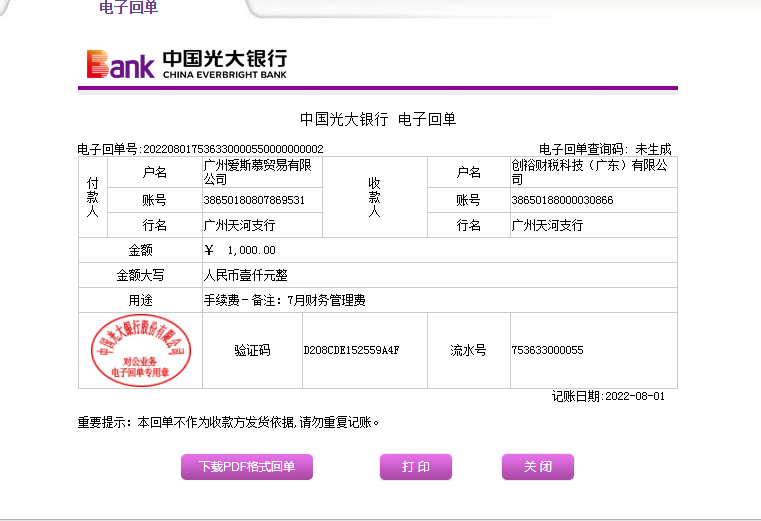761x521 pixels.
Task: Select verification code D208CDE152559A4F
Action: pyautogui.click(x=351, y=350)
